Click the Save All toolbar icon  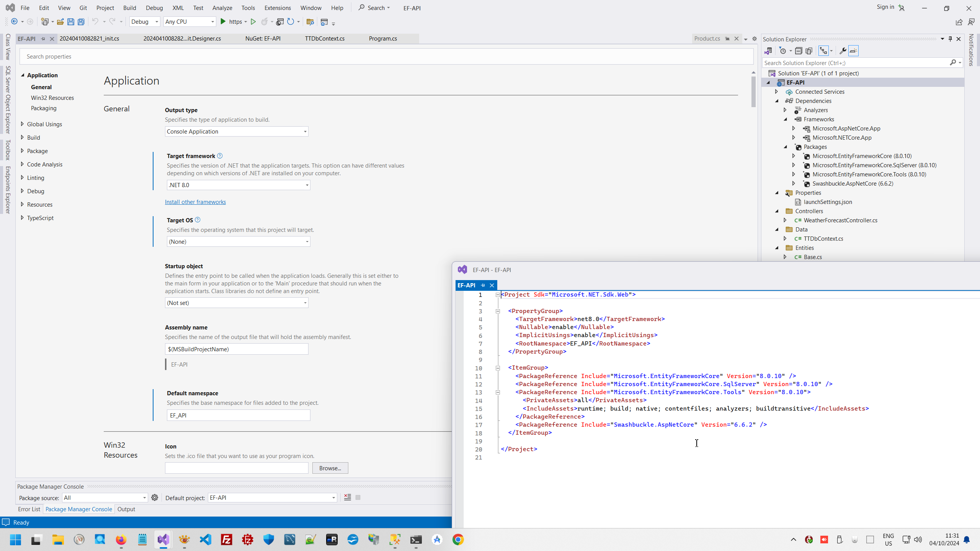pyautogui.click(x=81, y=22)
